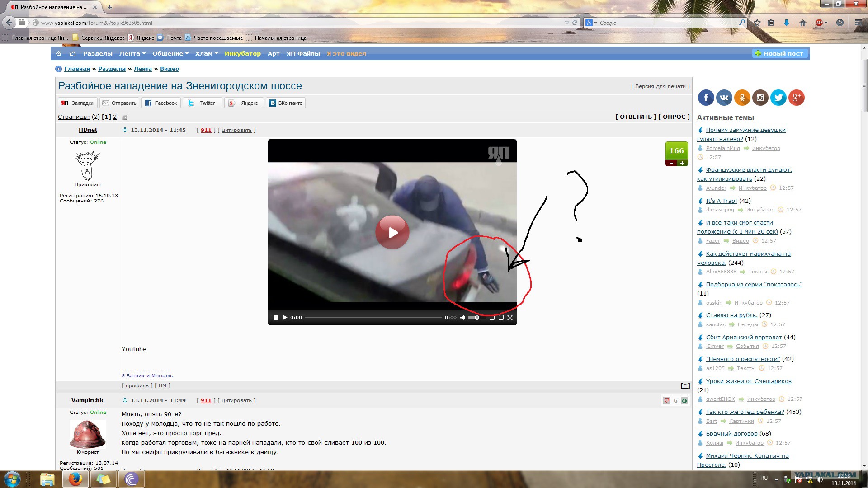Click the Firefox taskbar icon
Viewport: 868px width, 488px height.
tap(75, 479)
